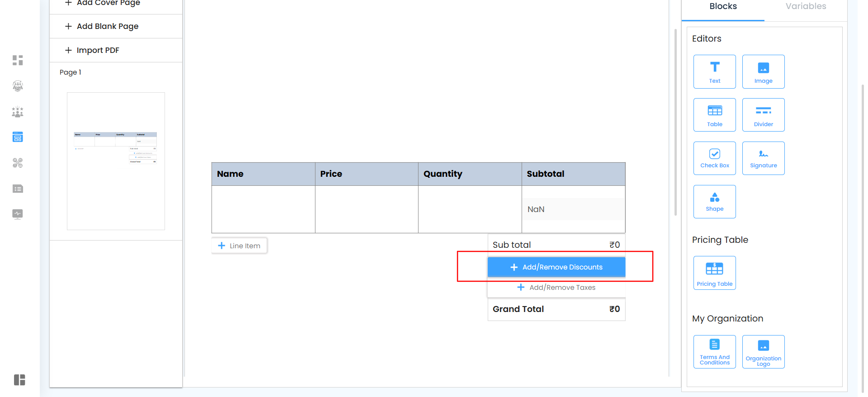Click the layout icon at sidebar bottom
The height and width of the screenshot is (397, 868).
pyautogui.click(x=19, y=380)
